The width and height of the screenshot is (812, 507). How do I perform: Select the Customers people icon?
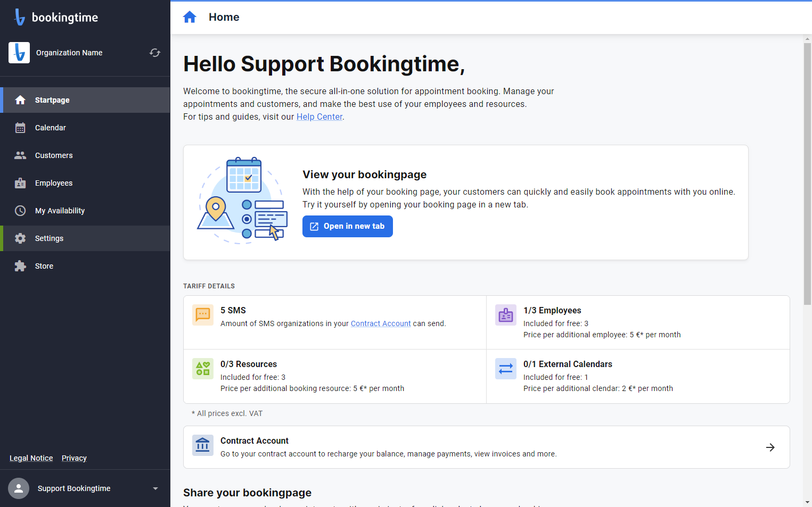point(20,155)
